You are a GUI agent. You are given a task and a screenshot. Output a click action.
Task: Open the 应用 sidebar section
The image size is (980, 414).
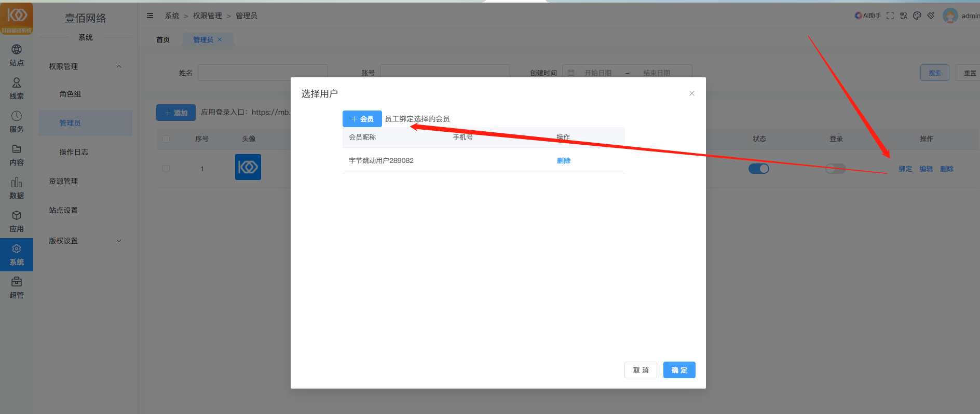[17, 222]
